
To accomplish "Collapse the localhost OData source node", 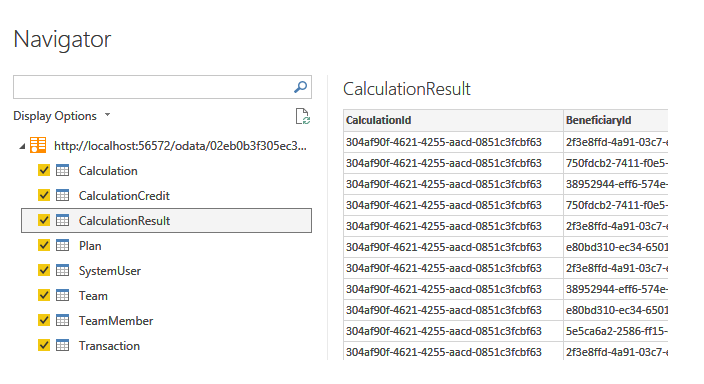I will (x=22, y=146).
